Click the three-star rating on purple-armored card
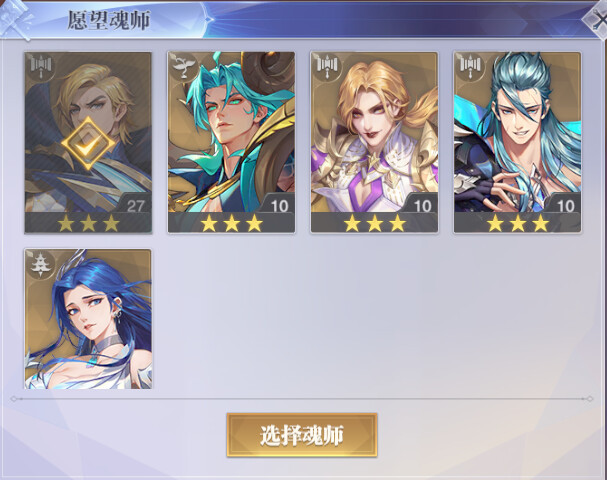 [375, 223]
